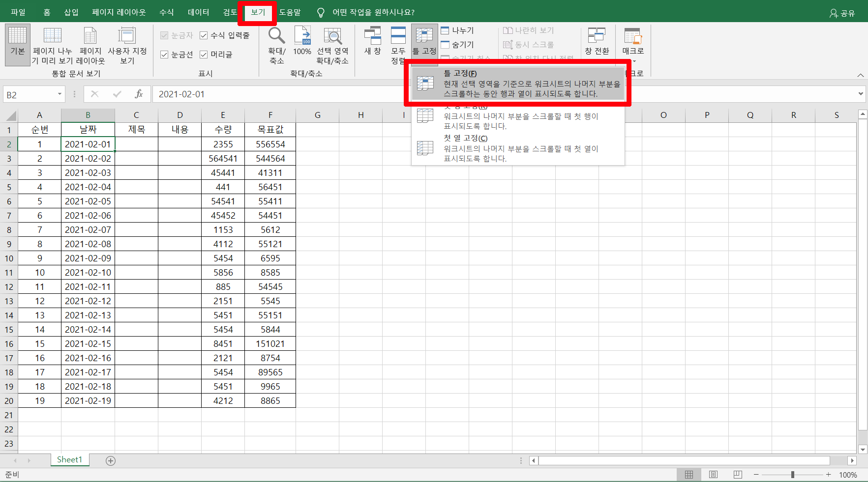Choose 첫 열 고정(C) menu entry
The width and height of the screenshot is (868, 482).
pos(518,148)
